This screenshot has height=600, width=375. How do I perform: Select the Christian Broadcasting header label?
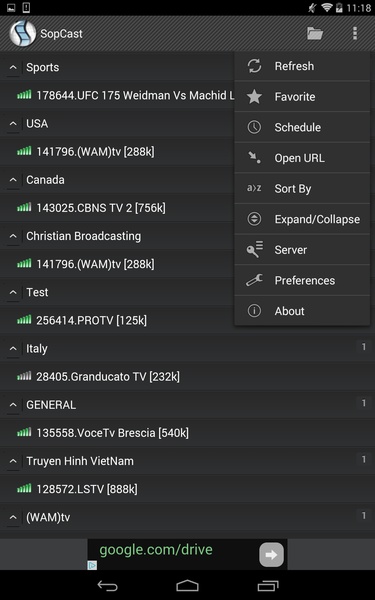tap(83, 236)
